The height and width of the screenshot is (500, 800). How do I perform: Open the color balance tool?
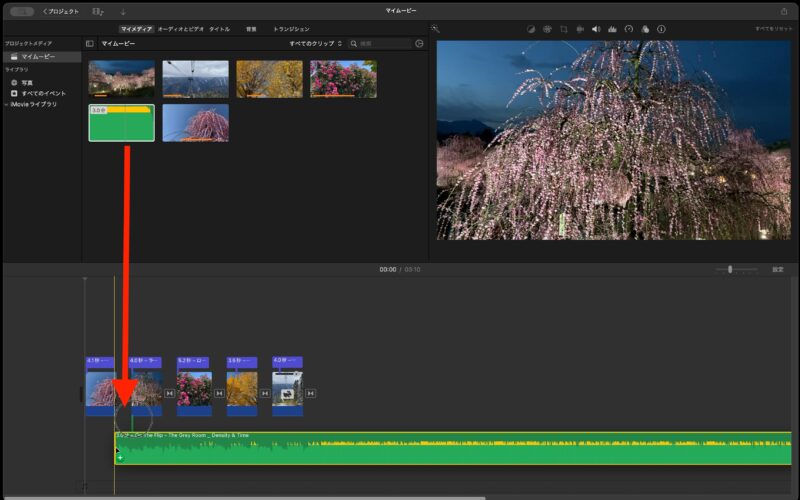click(530, 29)
